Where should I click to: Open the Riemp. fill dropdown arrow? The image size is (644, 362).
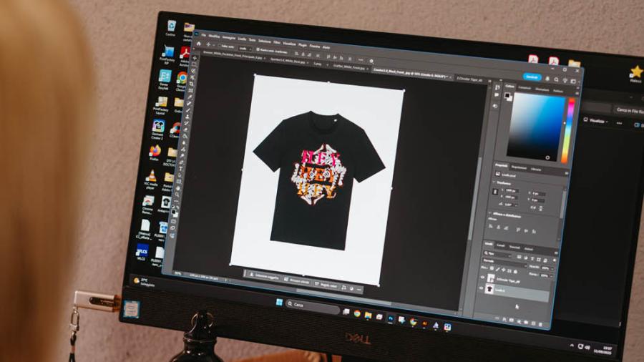coord(551,276)
